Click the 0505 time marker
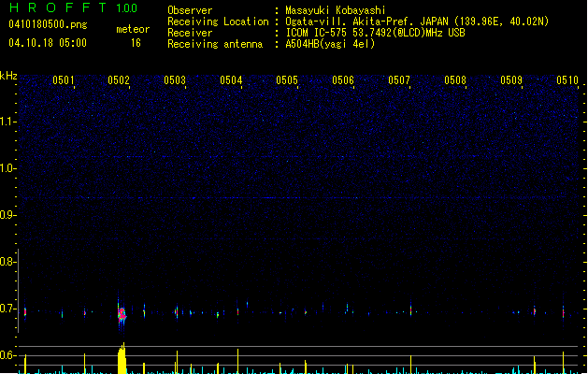Image resolution: width=588 pixels, height=374 pixels. pyautogui.click(x=287, y=80)
